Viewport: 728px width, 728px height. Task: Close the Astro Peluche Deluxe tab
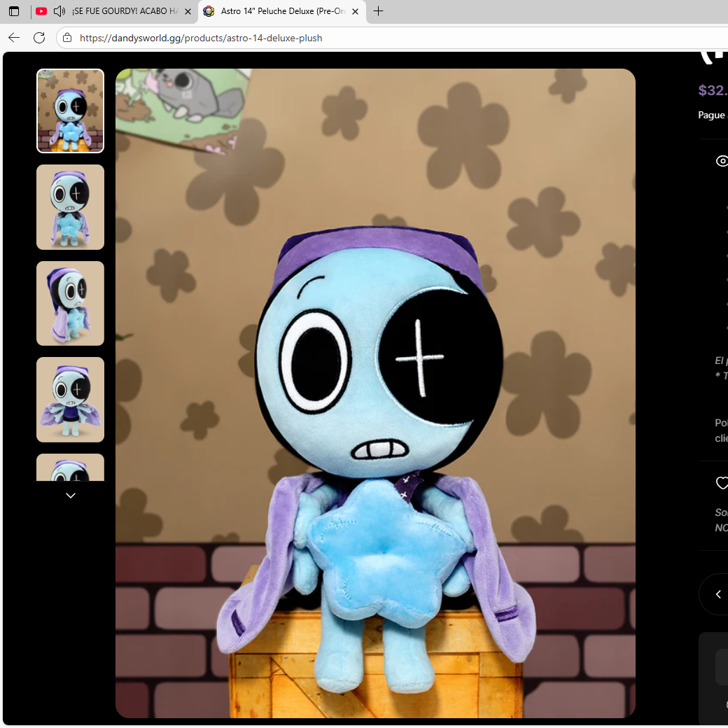click(x=355, y=12)
